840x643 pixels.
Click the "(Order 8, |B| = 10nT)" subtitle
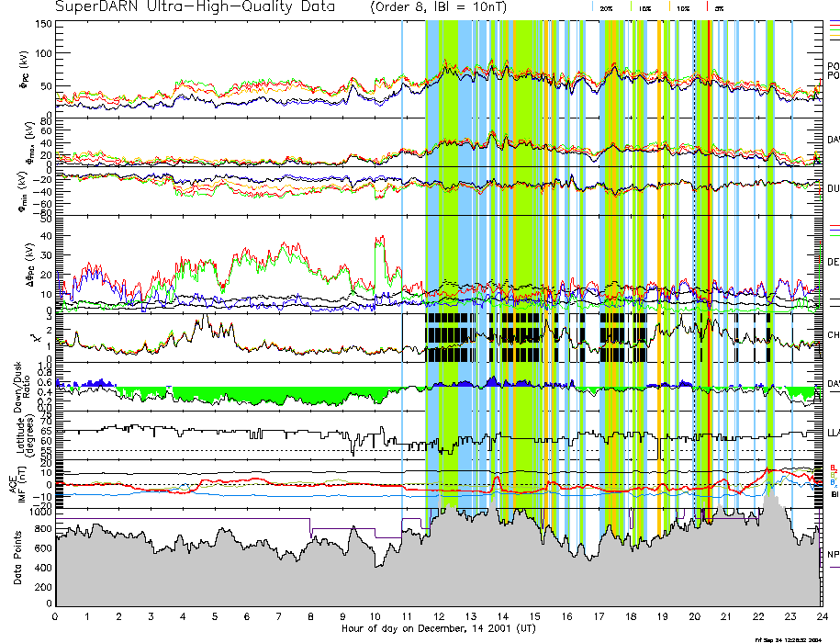pyautogui.click(x=438, y=7)
